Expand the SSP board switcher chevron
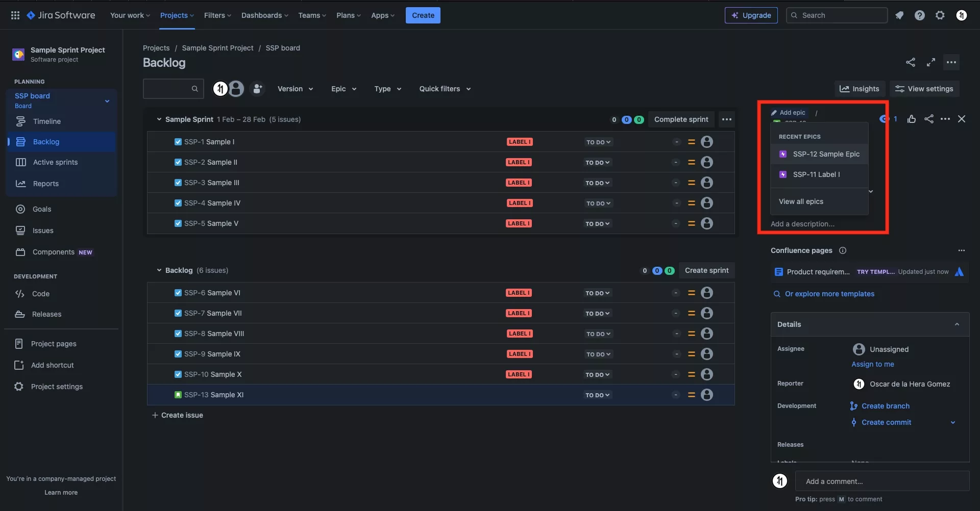This screenshot has height=511, width=980. pos(107,101)
